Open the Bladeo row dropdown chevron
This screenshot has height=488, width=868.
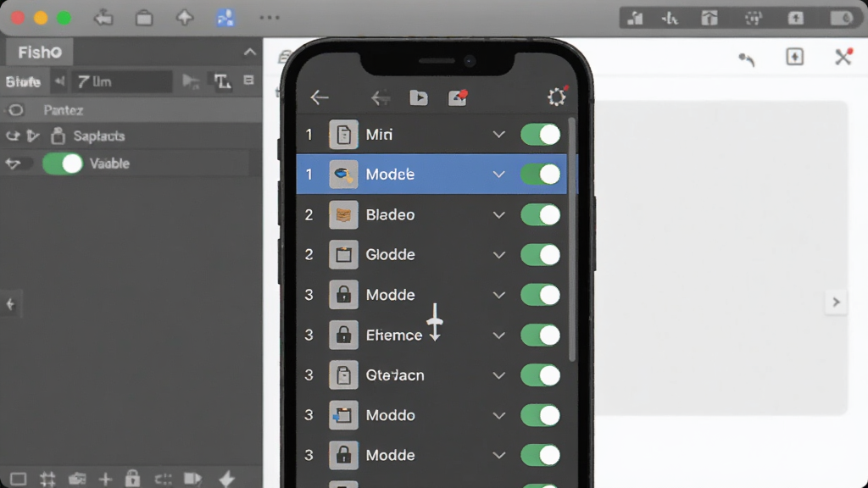[498, 214]
